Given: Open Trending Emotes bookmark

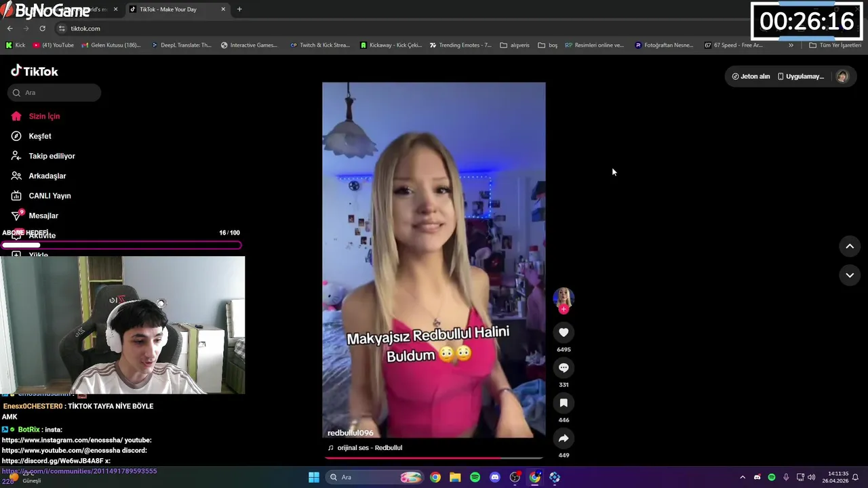Looking at the screenshot, I should point(460,45).
